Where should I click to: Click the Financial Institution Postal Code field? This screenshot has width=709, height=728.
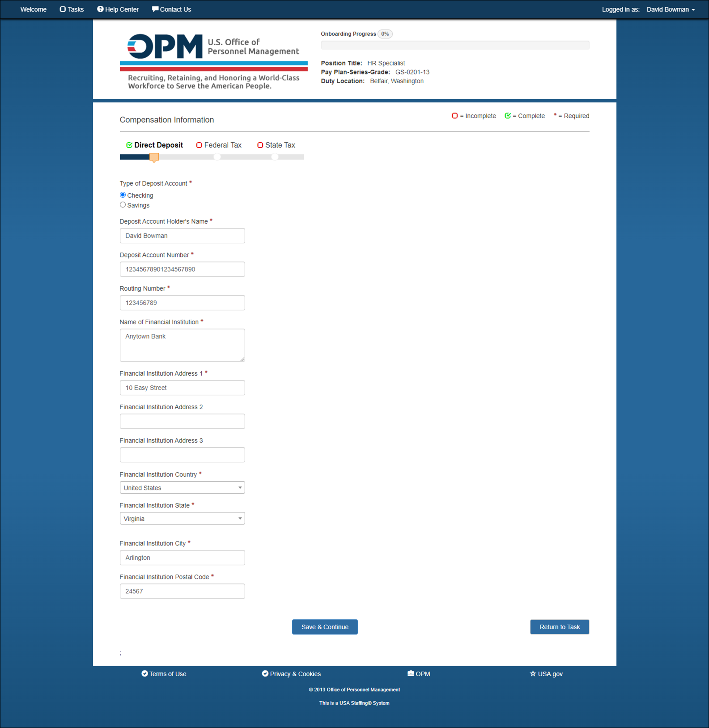(182, 591)
